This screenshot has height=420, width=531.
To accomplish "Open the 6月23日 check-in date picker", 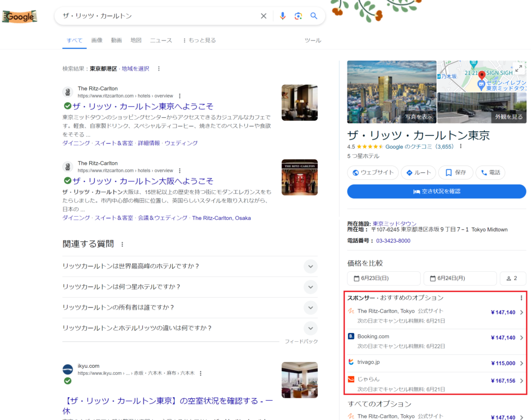I will coord(384,278).
